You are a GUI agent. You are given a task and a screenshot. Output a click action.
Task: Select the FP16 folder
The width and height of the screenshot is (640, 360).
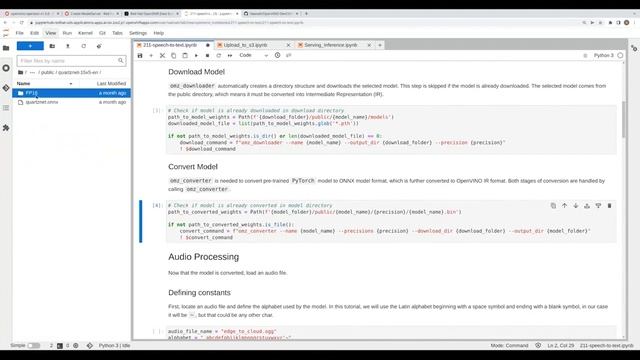[71, 93]
